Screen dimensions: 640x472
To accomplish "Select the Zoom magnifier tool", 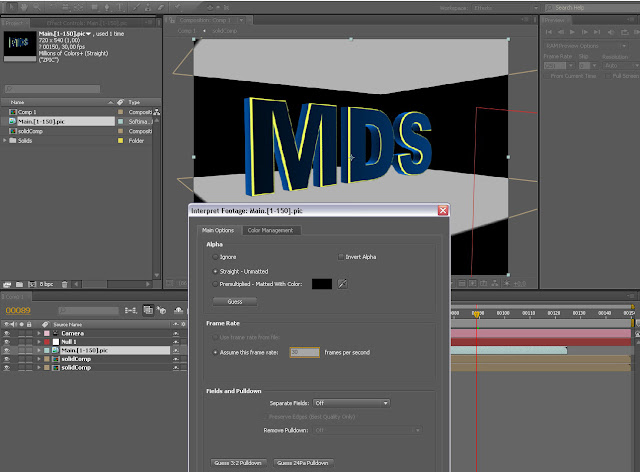I will [x=37, y=7].
